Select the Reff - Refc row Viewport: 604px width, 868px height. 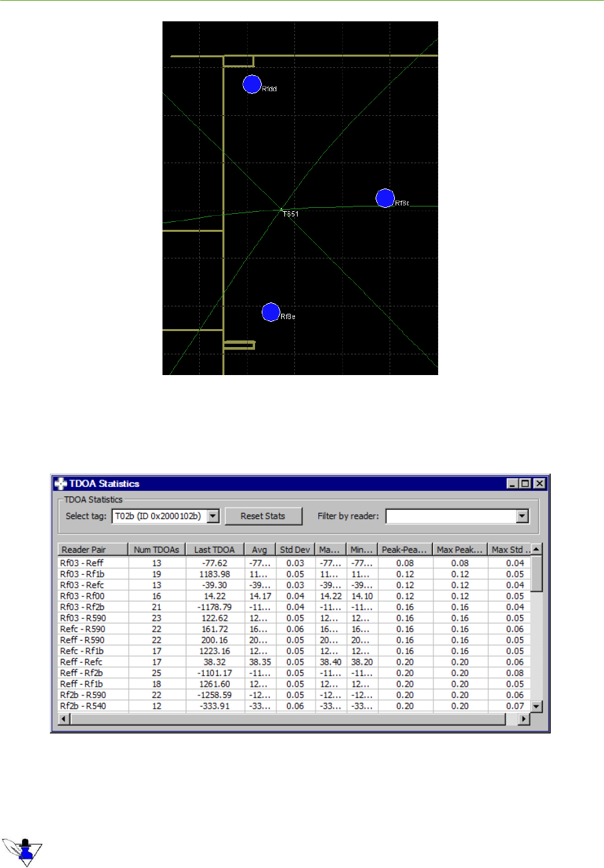point(93,663)
